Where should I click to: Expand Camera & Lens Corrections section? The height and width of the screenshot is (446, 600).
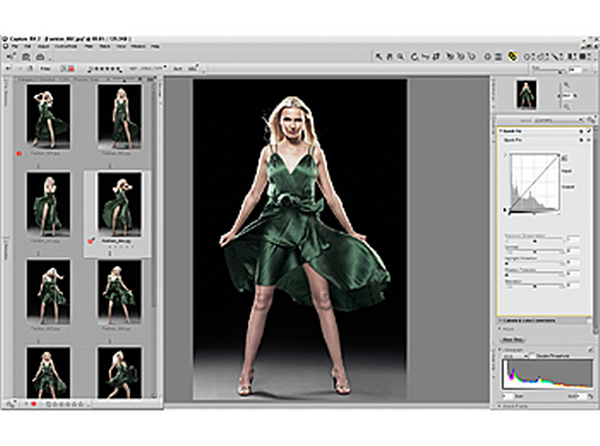pyautogui.click(x=500, y=320)
